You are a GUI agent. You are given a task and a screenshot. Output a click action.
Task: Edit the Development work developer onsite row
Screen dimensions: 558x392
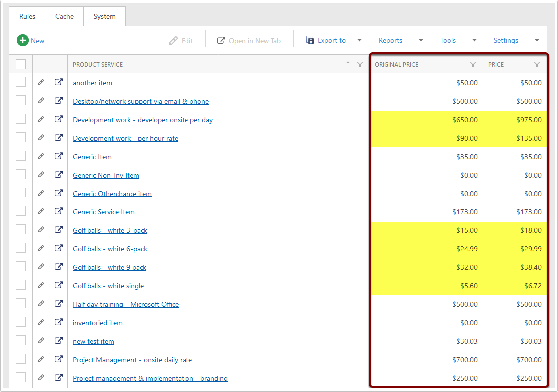41,119
